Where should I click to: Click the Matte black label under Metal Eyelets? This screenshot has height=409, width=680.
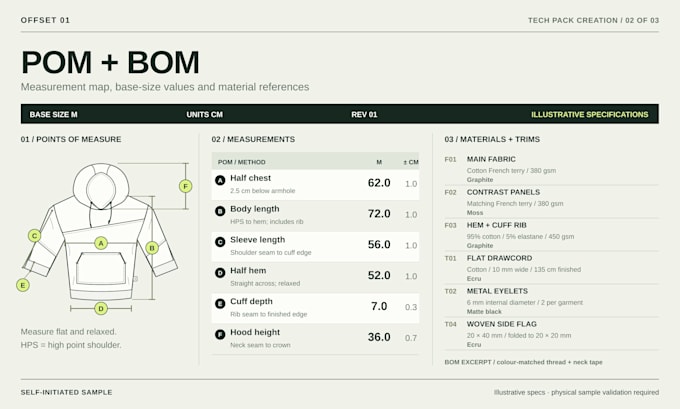click(484, 311)
